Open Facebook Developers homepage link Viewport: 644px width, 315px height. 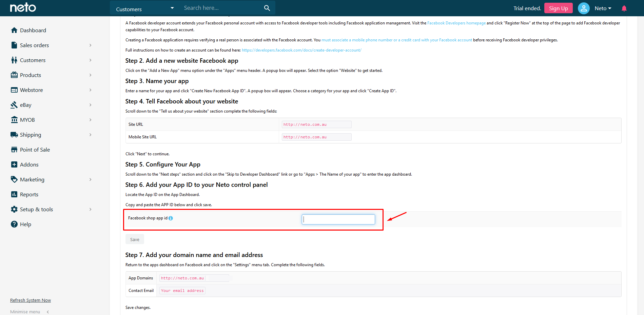[456, 23]
